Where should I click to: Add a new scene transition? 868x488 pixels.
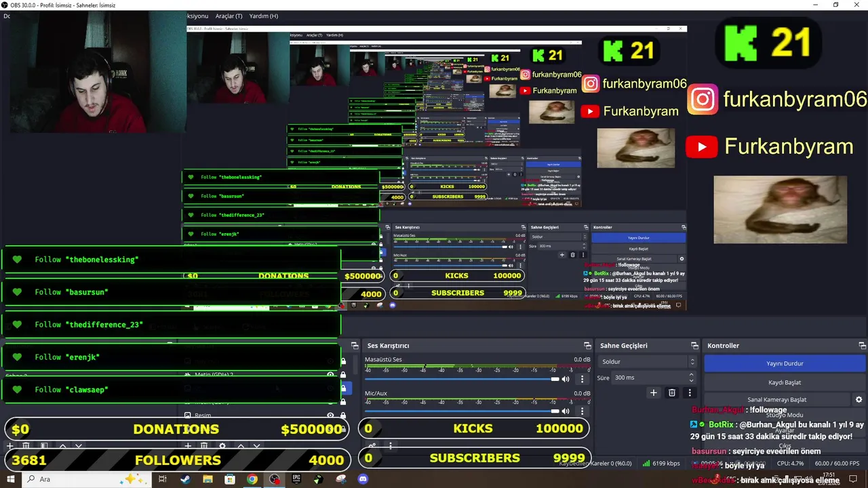[x=654, y=392]
